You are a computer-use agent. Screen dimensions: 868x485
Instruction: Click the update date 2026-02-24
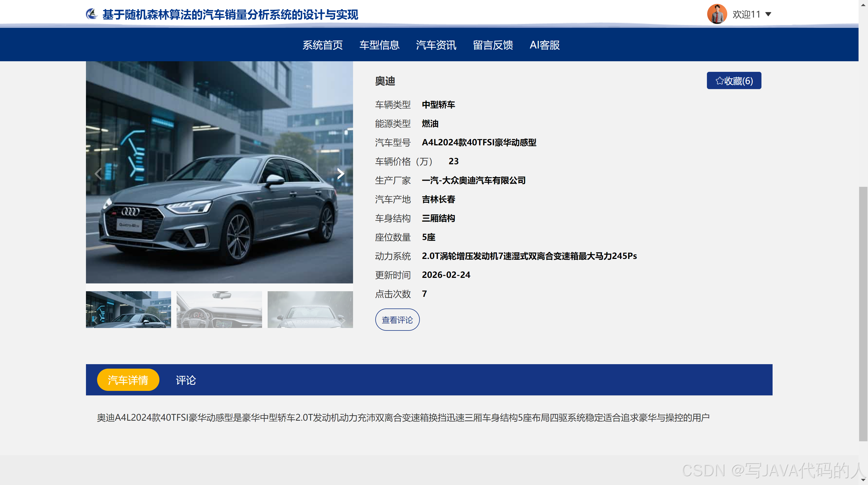pyautogui.click(x=446, y=275)
